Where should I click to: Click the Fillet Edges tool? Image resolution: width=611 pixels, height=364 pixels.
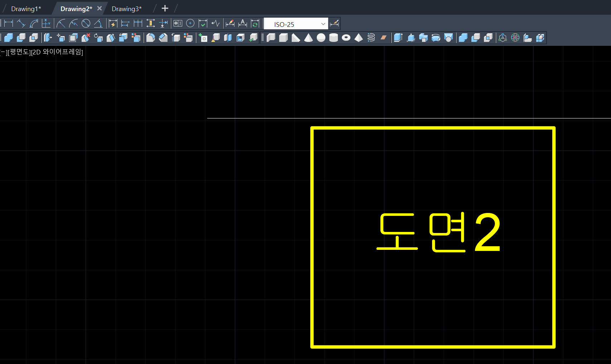[151, 38]
